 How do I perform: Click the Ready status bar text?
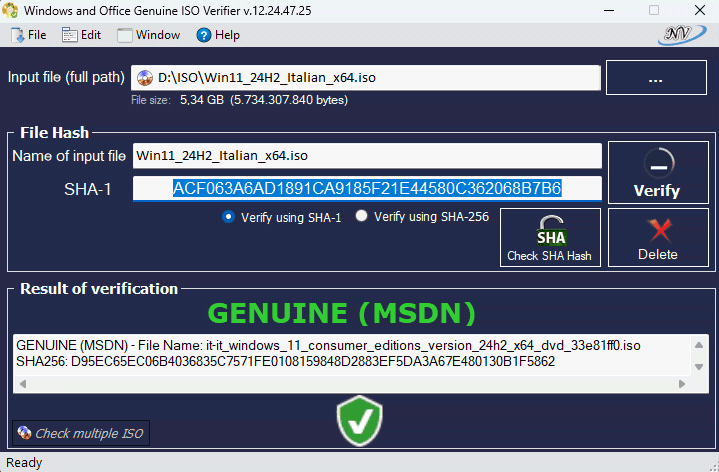pyautogui.click(x=24, y=463)
